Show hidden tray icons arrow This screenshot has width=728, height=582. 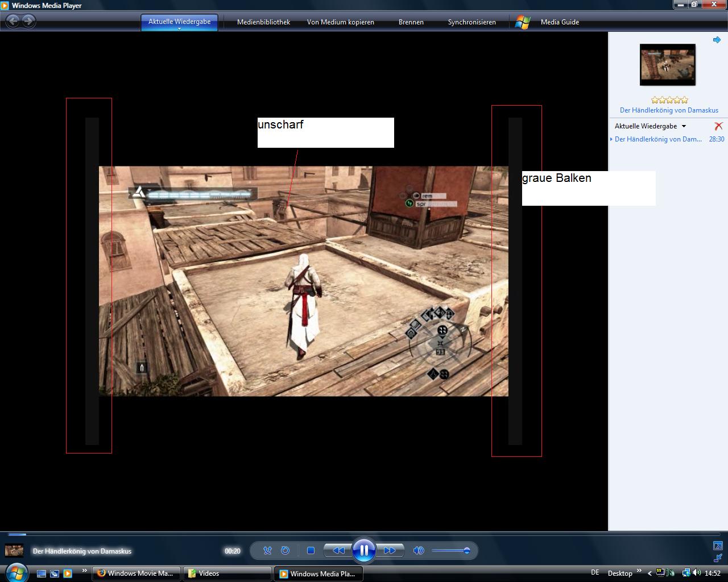[650, 573]
